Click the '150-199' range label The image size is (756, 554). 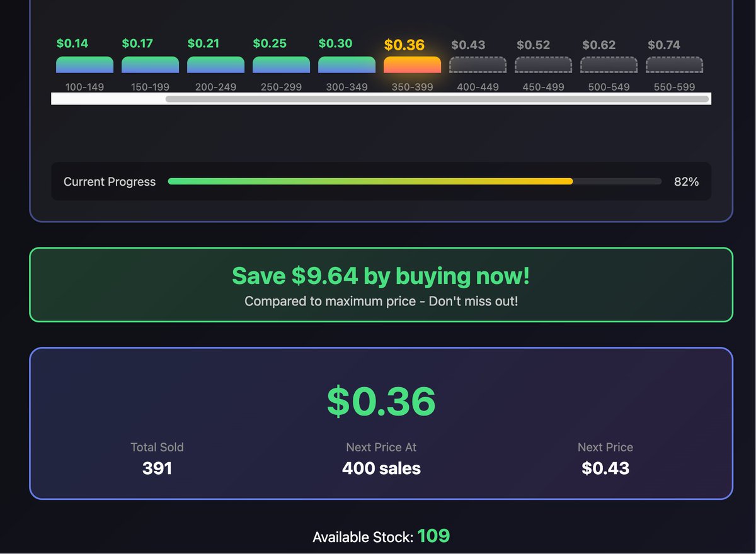pyautogui.click(x=150, y=87)
